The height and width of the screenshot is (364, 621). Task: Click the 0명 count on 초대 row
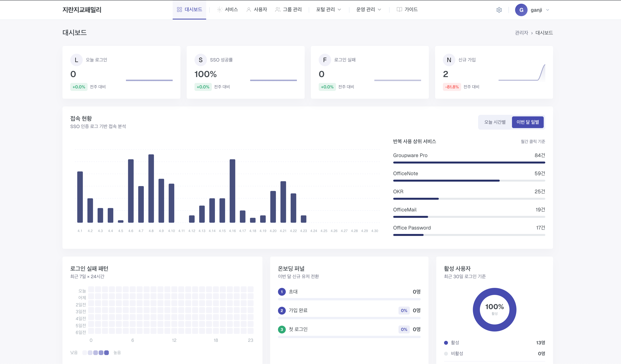click(x=416, y=292)
